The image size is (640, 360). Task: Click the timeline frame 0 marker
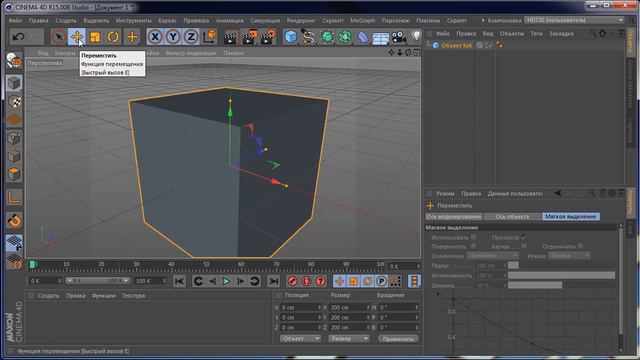coord(33,265)
